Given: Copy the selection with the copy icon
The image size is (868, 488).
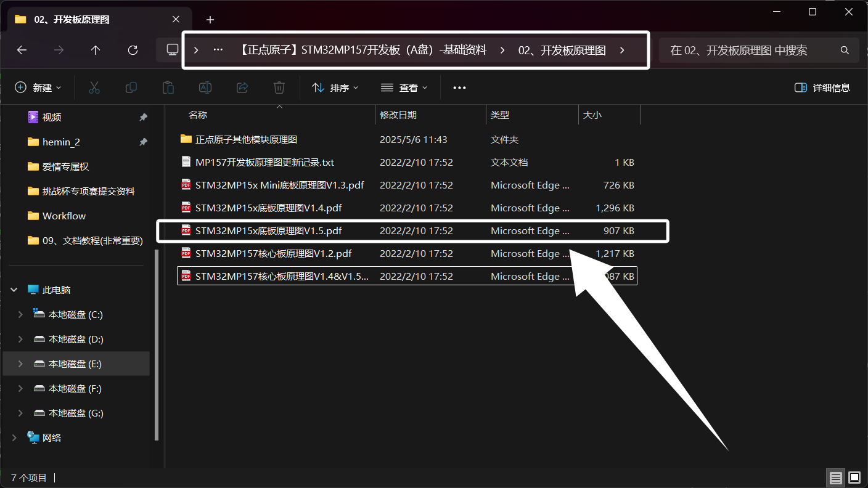Looking at the screenshot, I should (131, 87).
